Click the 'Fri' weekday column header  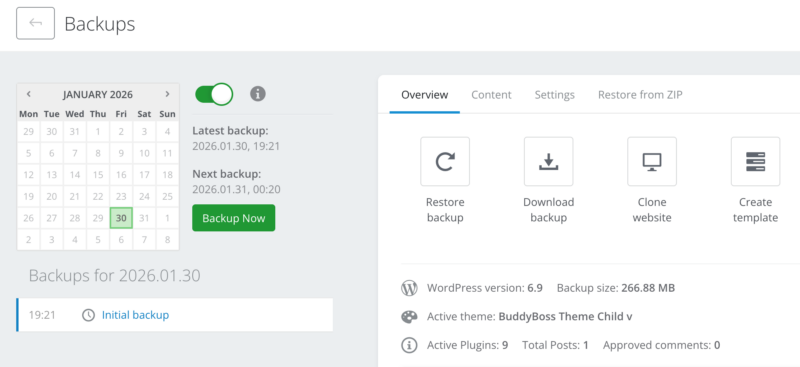tap(121, 114)
